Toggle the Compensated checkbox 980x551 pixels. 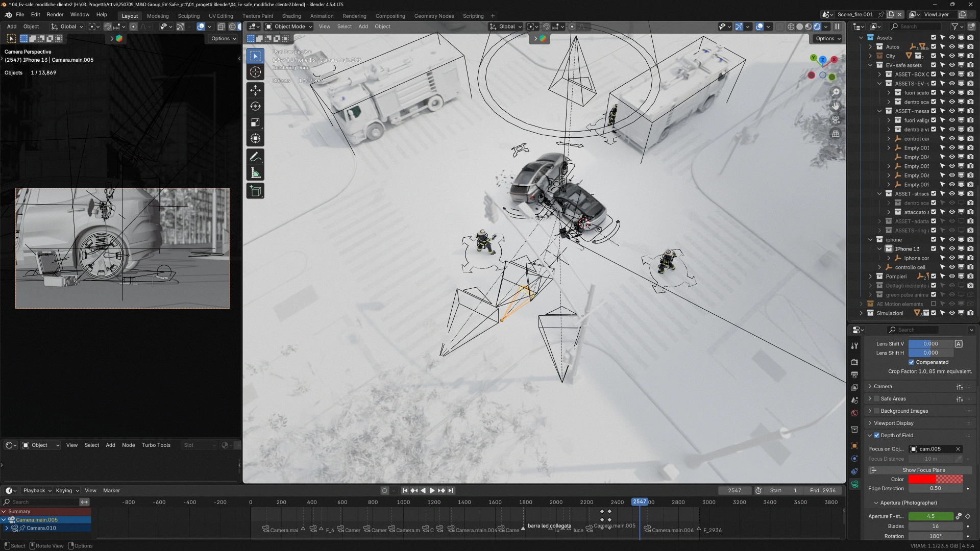pos(912,362)
